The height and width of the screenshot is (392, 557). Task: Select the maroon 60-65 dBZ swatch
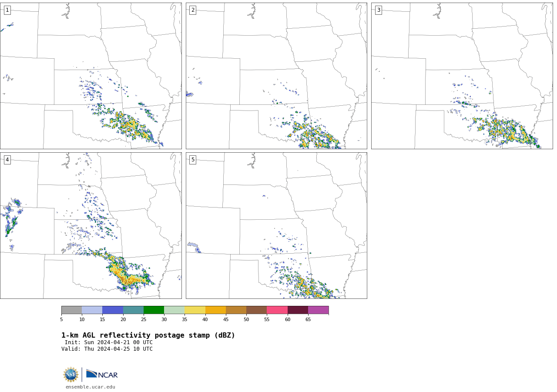298,310
